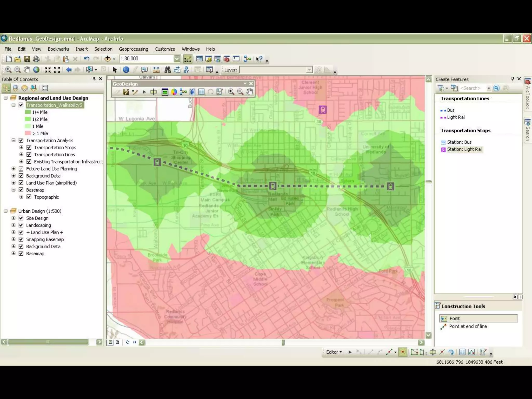Open the Editor dropdown menu
This screenshot has width=532, height=399.
point(334,352)
